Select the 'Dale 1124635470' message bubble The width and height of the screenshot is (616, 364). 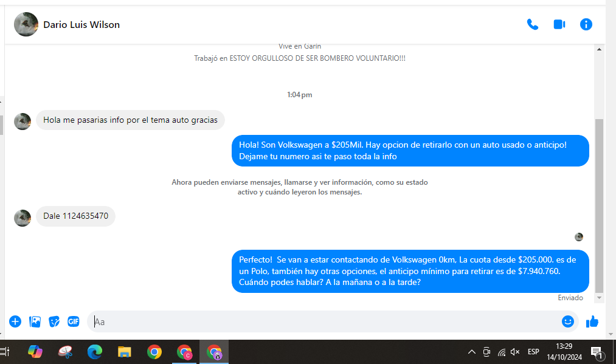pos(75,216)
